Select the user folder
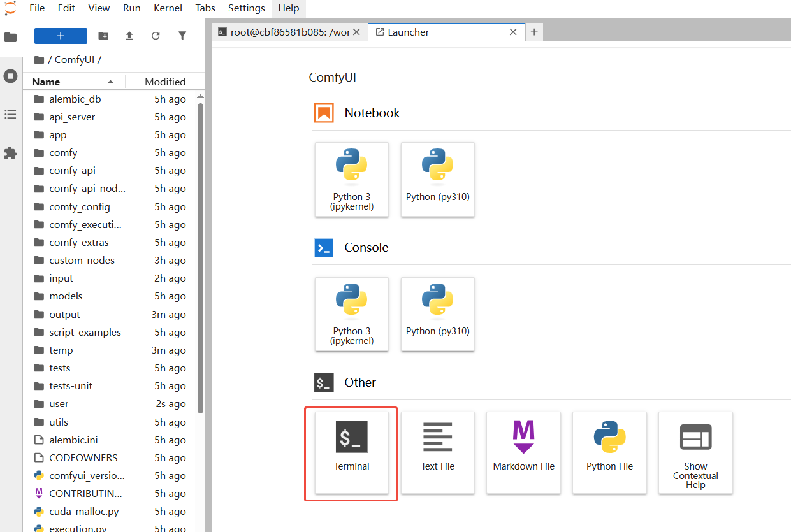 coord(110,404)
